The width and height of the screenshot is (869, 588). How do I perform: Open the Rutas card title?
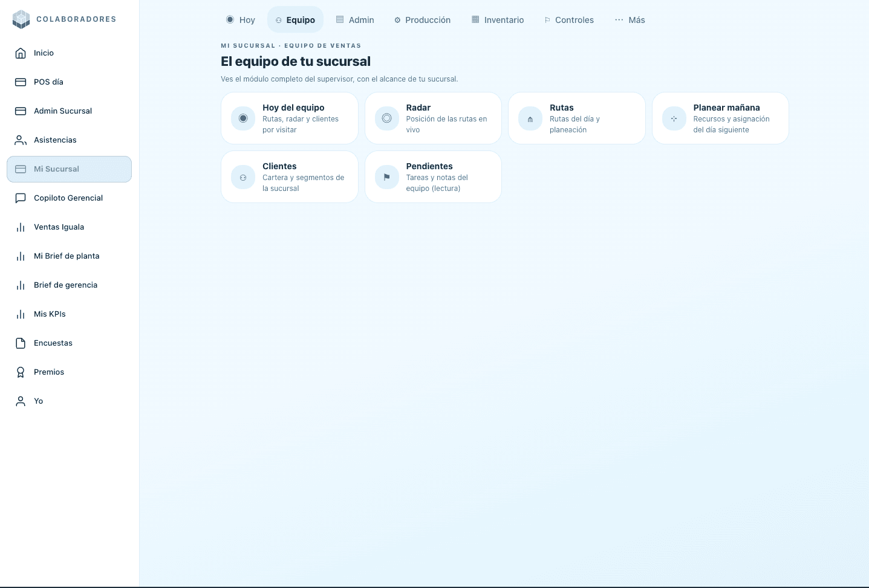click(x=562, y=108)
